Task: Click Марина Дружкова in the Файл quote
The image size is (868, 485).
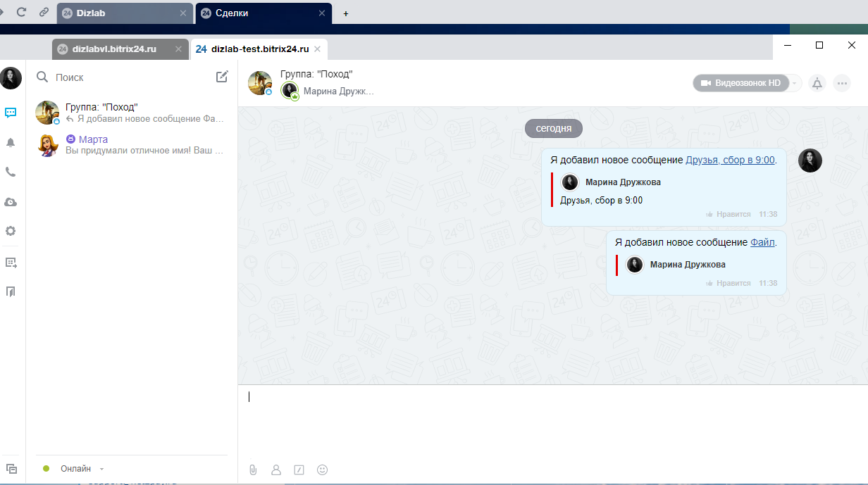Action: (688, 265)
